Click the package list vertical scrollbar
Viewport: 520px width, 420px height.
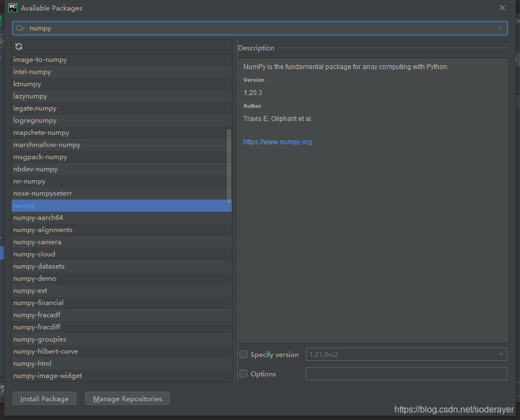pos(229,166)
